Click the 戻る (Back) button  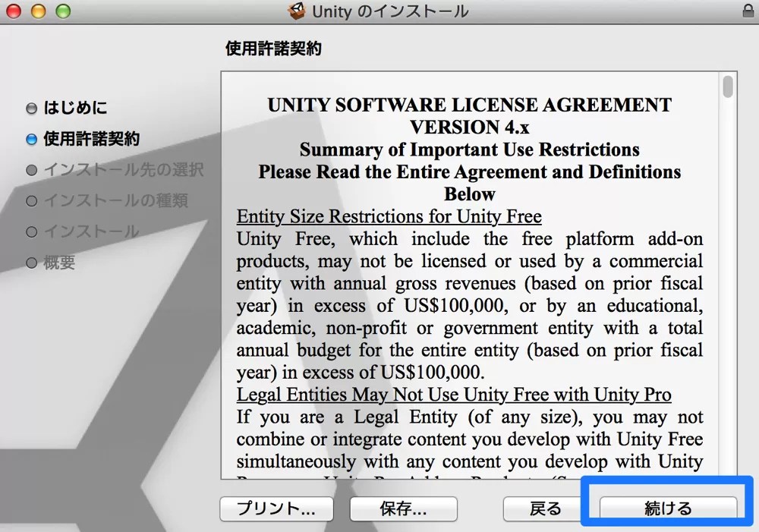[x=545, y=508]
